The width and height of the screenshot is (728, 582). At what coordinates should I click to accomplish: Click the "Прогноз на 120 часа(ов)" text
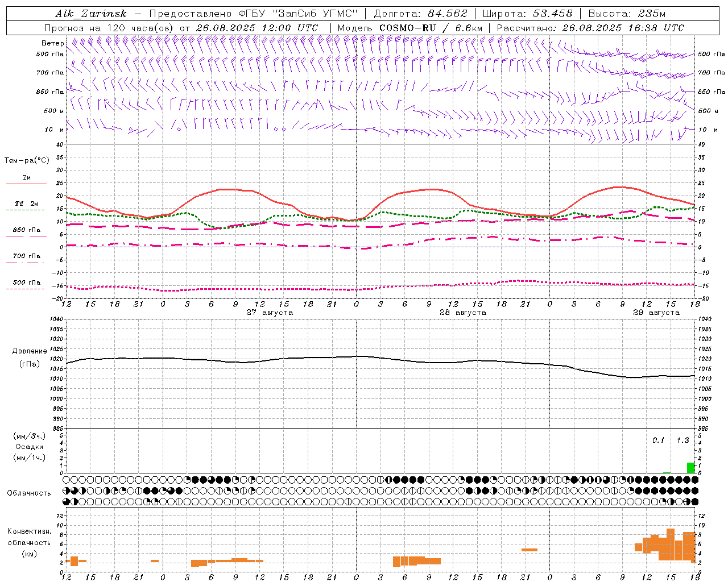(x=109, y=28)
